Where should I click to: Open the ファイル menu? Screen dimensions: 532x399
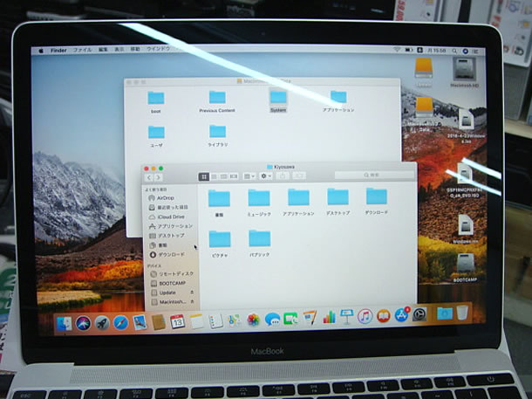pos(83,50)
